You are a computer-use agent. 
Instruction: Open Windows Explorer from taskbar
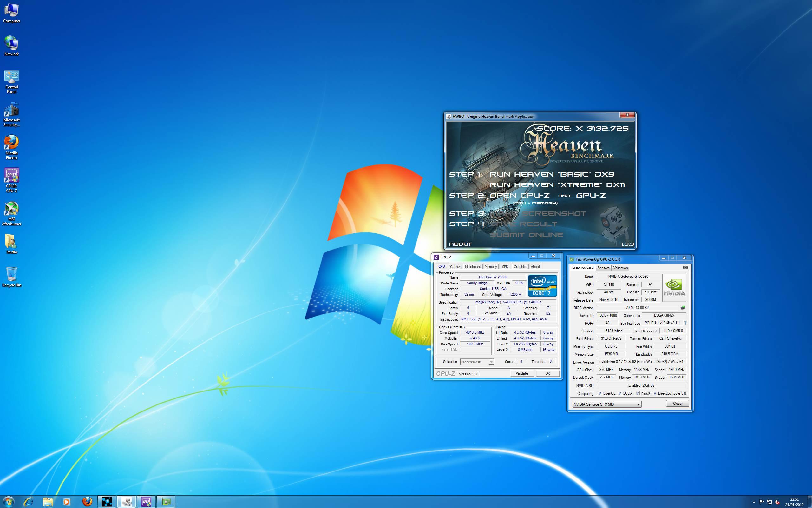48,502
